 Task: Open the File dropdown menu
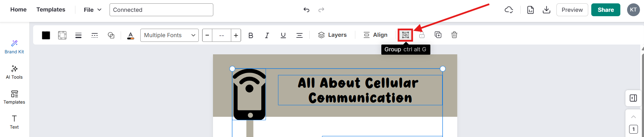(93, 10)
